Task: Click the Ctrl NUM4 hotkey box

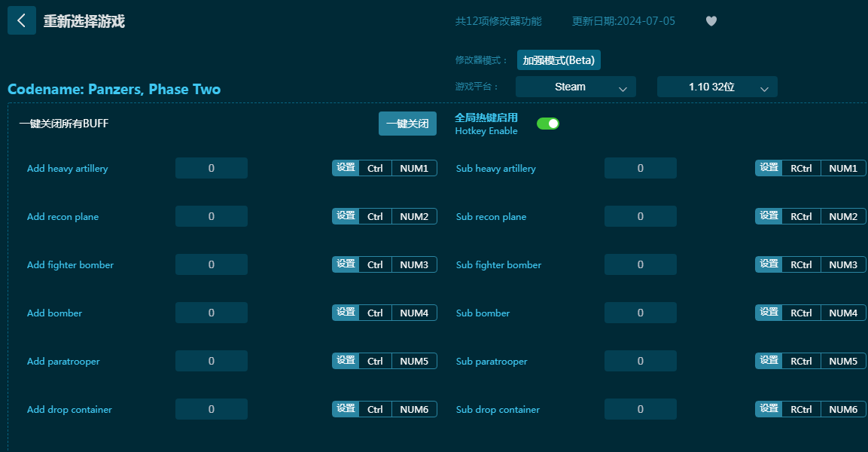Action: [398, 313]
